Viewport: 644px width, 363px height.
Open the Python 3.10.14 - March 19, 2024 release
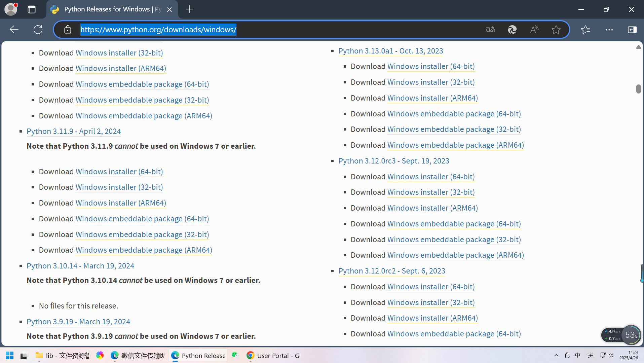coord(80,266)
